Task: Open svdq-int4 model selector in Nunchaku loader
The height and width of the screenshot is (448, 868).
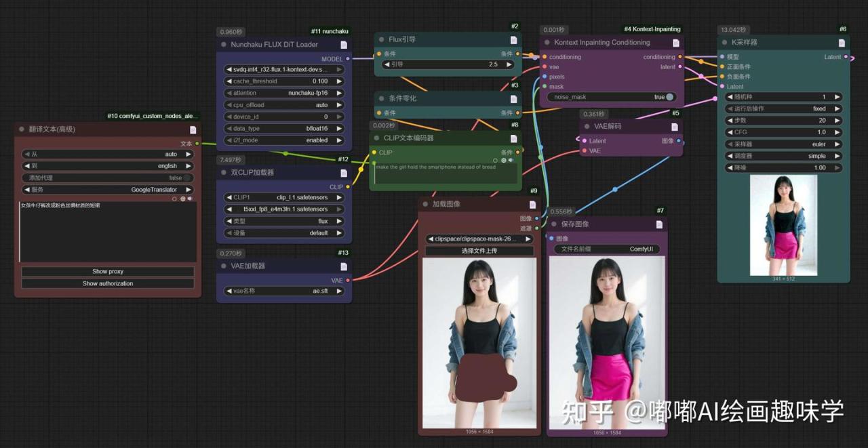Action: click(x=284, y=69)
